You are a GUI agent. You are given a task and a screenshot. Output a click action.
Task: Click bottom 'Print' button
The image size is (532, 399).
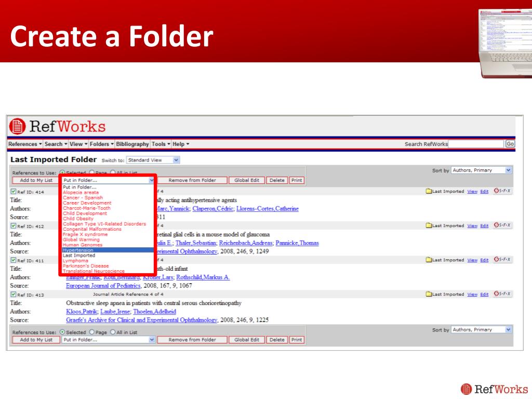coord(297,340)
